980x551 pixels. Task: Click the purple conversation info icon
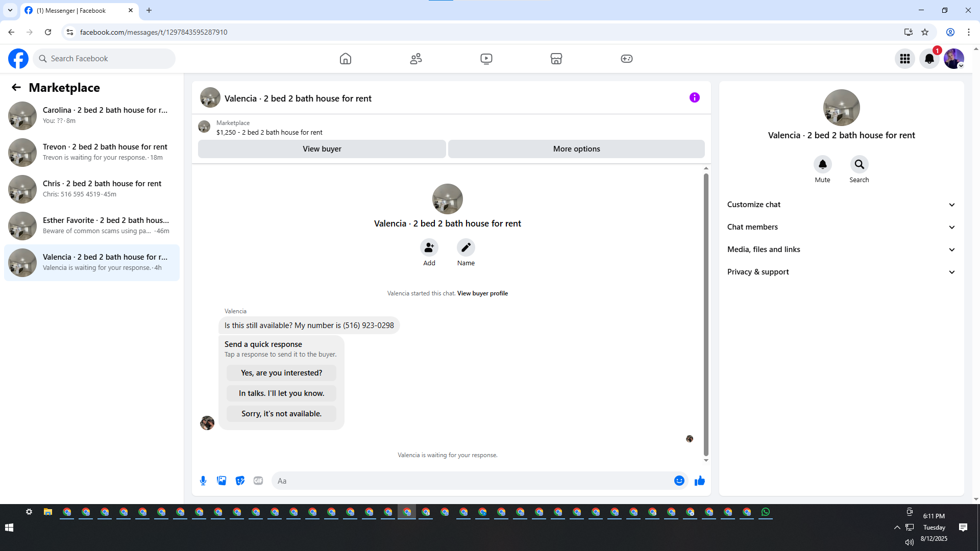pyautogui.click(x=694, y=97)
